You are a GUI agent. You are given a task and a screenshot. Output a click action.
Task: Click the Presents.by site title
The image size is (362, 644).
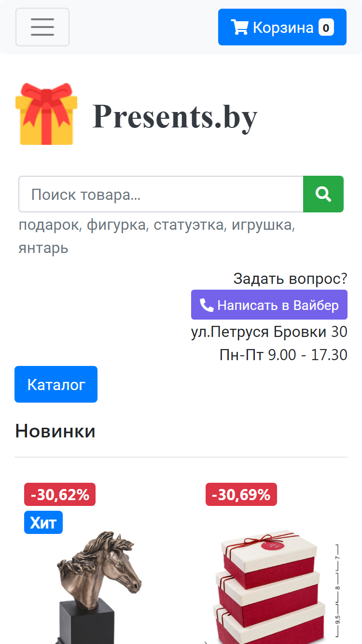[175, 116]
